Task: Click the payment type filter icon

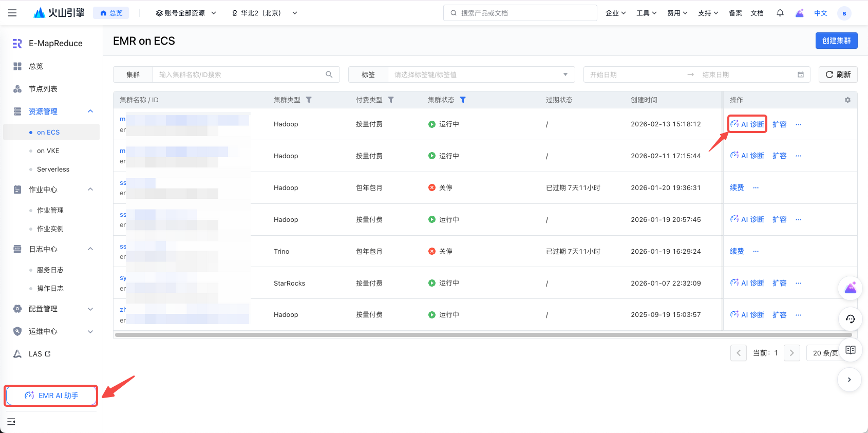Action: point(391,100)
